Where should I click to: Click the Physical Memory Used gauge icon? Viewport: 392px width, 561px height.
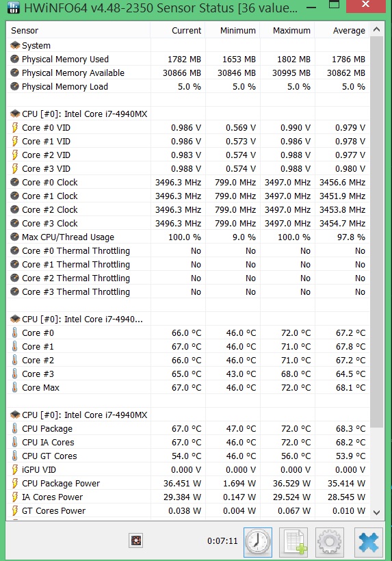point(14,59)
